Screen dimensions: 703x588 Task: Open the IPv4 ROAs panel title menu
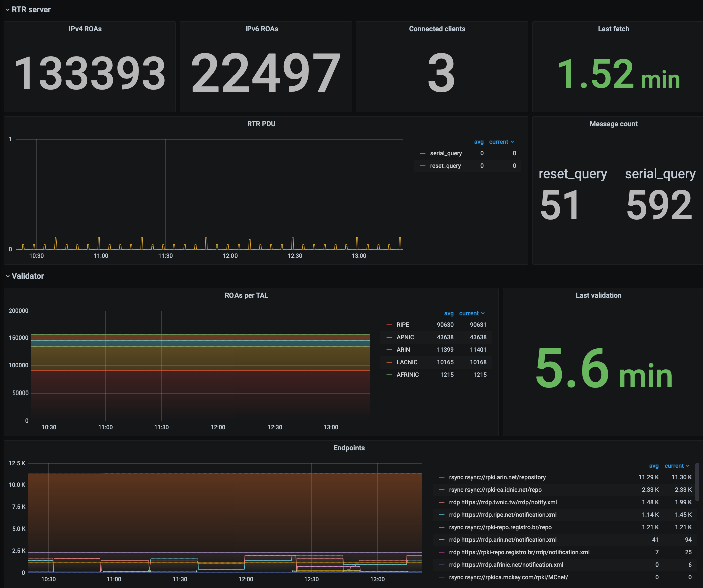(x=85, y=29)
